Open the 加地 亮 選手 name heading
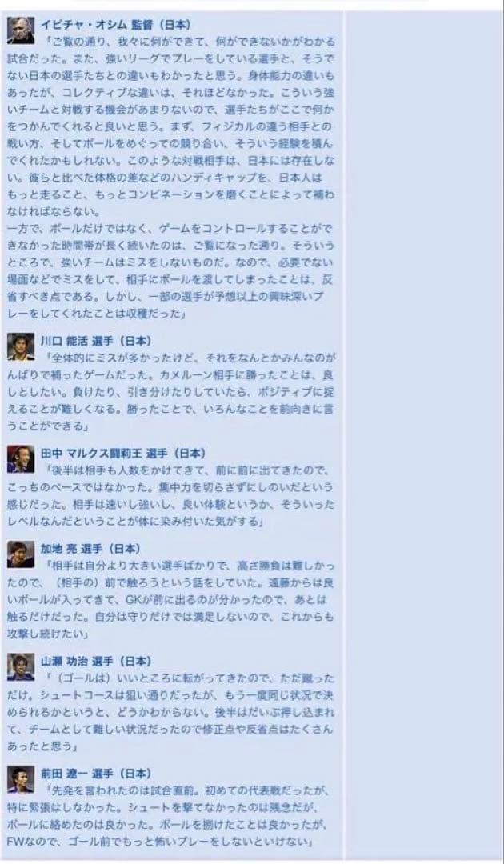This screenshot has height=864, width=504. (90, 548)
